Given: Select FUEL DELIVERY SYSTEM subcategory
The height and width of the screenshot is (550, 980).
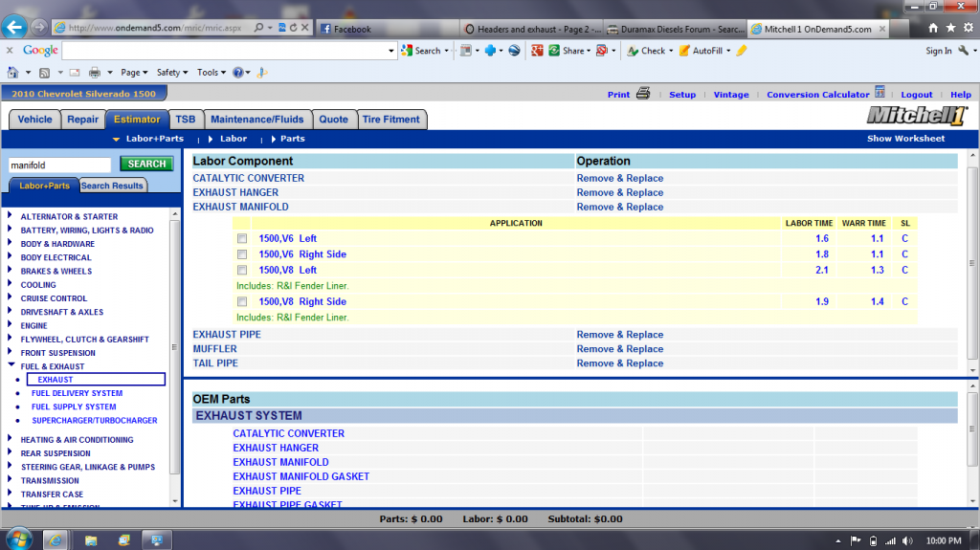Looking at the screenshot, I should click(x=77, y=393).
